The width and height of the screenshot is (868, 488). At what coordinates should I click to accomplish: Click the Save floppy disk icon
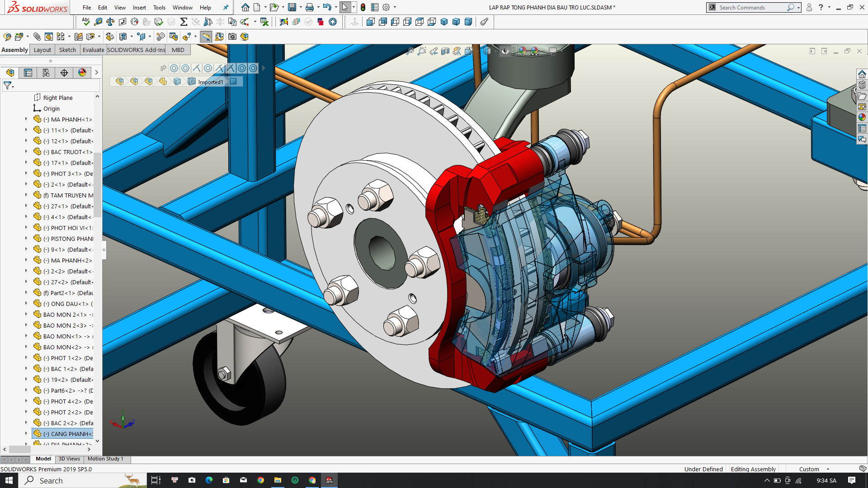pyautogui.click(x=292, y=7)
